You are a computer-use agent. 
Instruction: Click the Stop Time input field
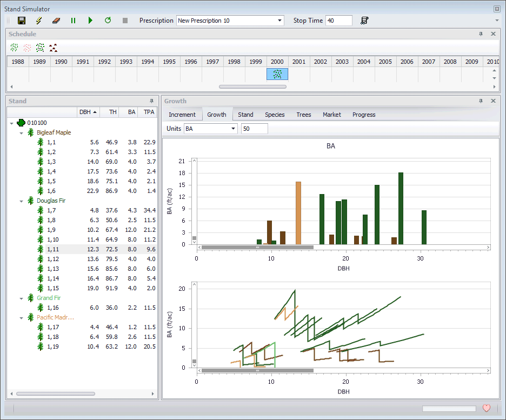click(x=339, y=21)
